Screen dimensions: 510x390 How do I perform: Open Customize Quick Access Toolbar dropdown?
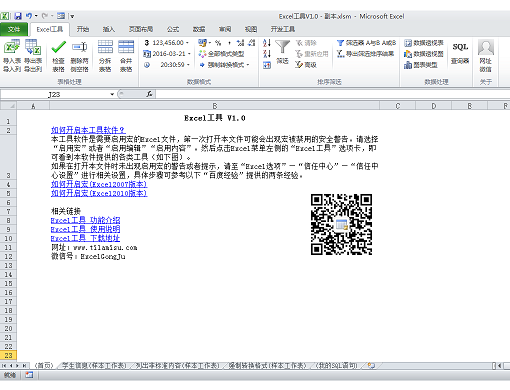pyautogui.click(x=72, y=16)
